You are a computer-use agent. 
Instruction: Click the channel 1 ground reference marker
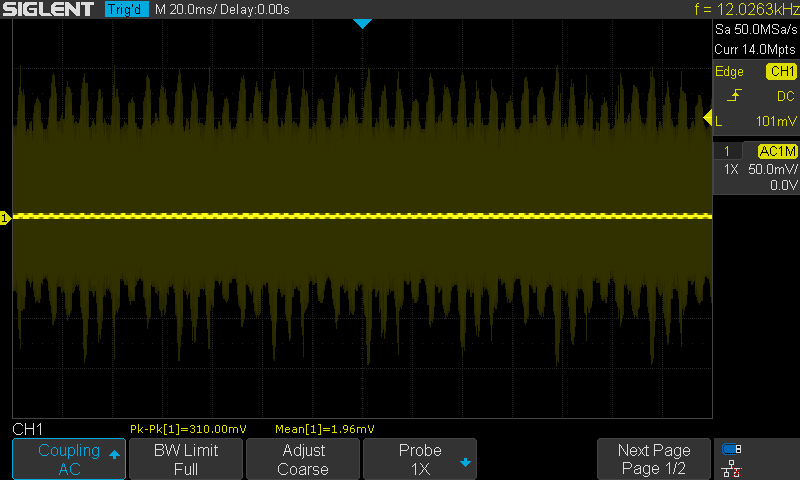5,218
